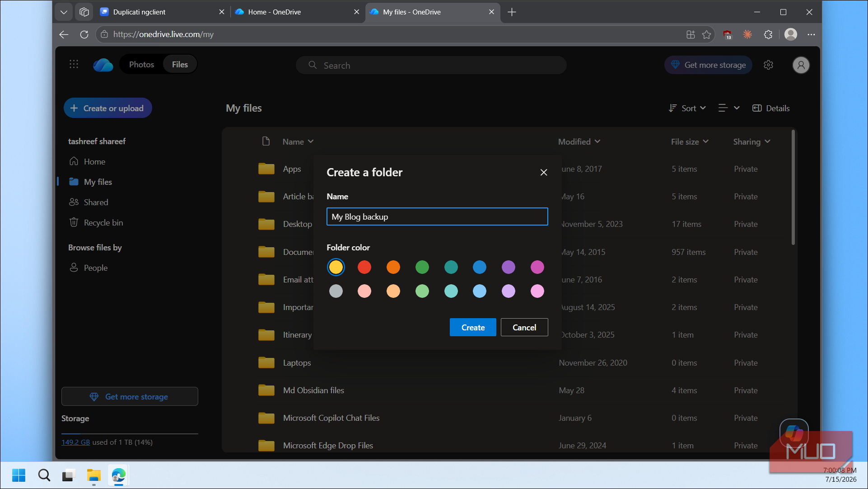Select the blue folder color
This screenshot has height=489, width=868.
pyautogui.click(x=480, y=267)
